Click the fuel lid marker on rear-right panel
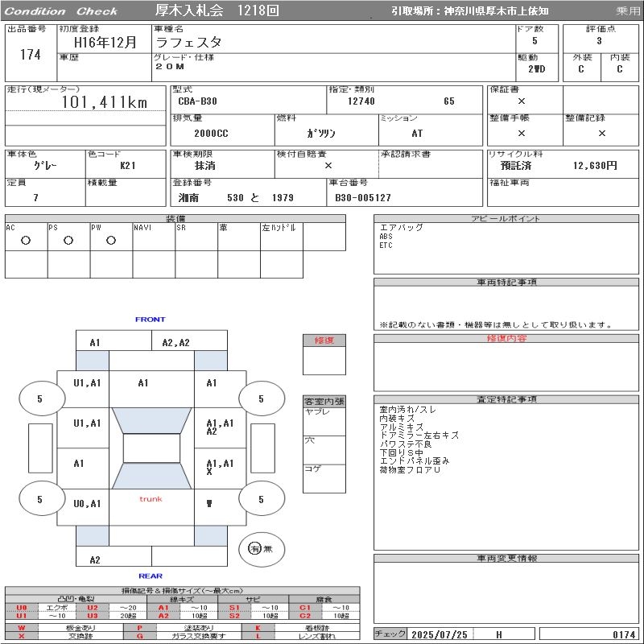The image size is (644, 644). tap(209, 504)
